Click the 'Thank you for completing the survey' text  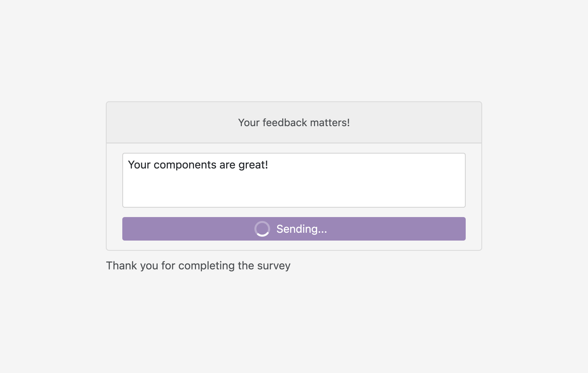(x=198, y=265)
